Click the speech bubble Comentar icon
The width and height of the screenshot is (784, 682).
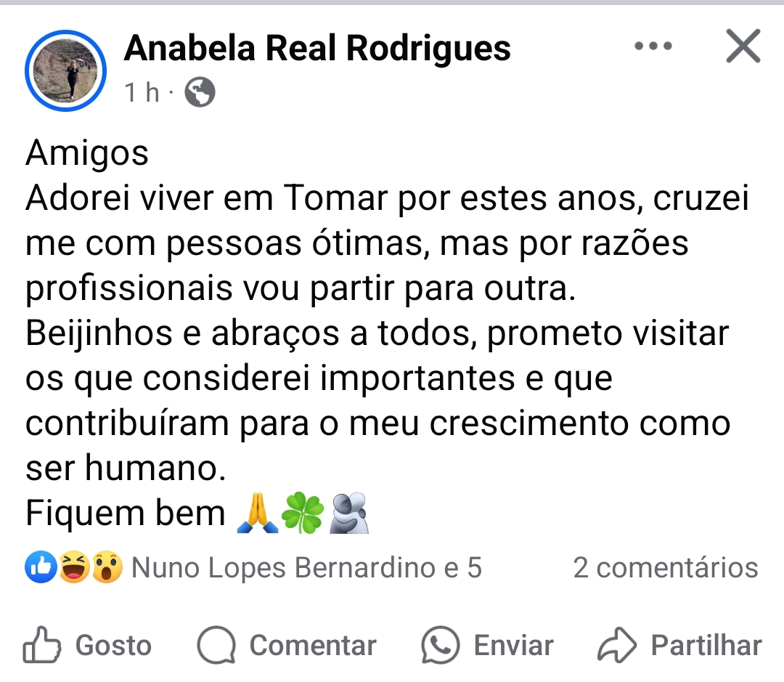point(216,645)
